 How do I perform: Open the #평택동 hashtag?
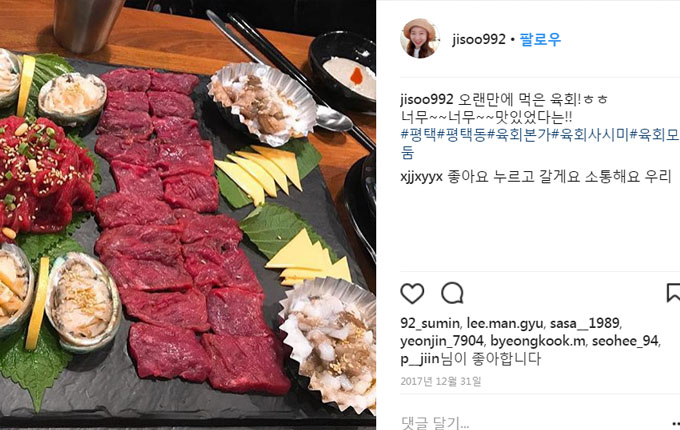point(462,135)
